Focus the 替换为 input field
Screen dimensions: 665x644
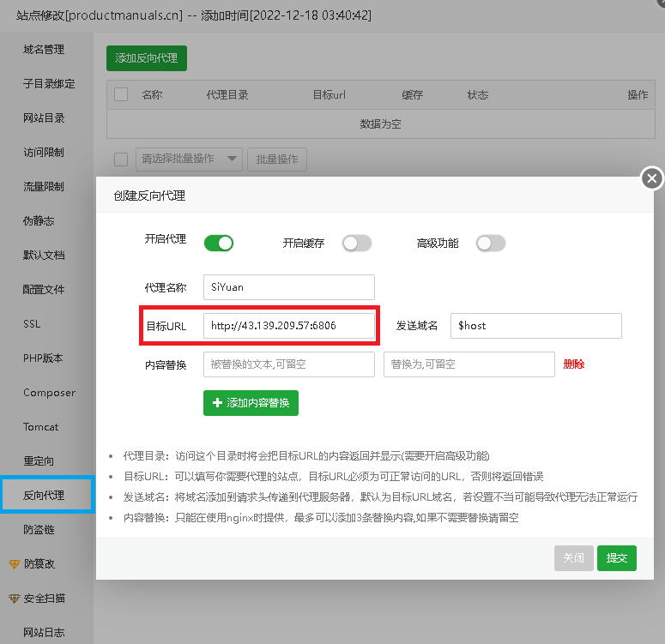pyautogui.click(x=469, y=364)
